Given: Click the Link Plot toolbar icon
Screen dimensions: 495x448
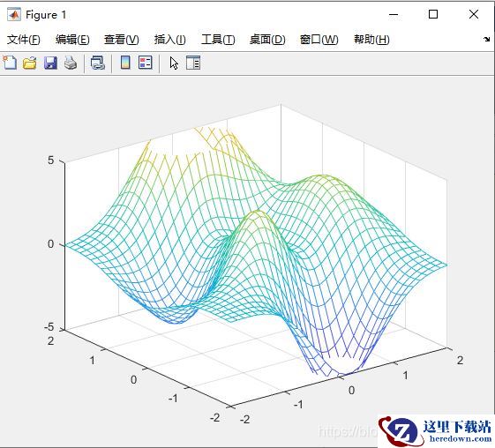Looking at the screenshot, I should pos(98,63).
